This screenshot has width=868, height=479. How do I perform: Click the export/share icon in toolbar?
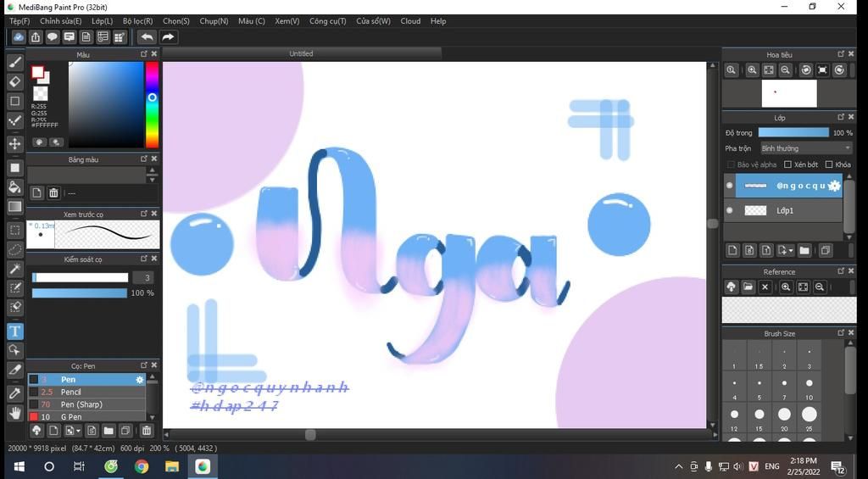36,37
